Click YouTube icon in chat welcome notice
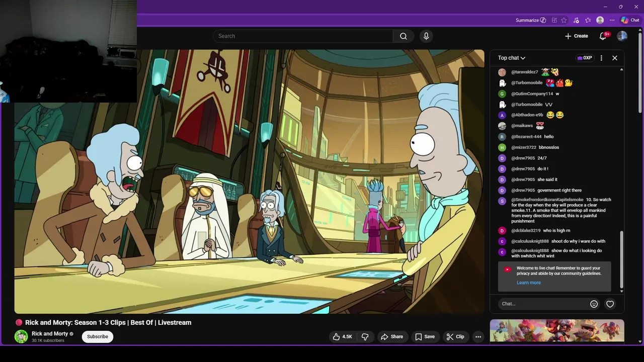 pos(507,269)
